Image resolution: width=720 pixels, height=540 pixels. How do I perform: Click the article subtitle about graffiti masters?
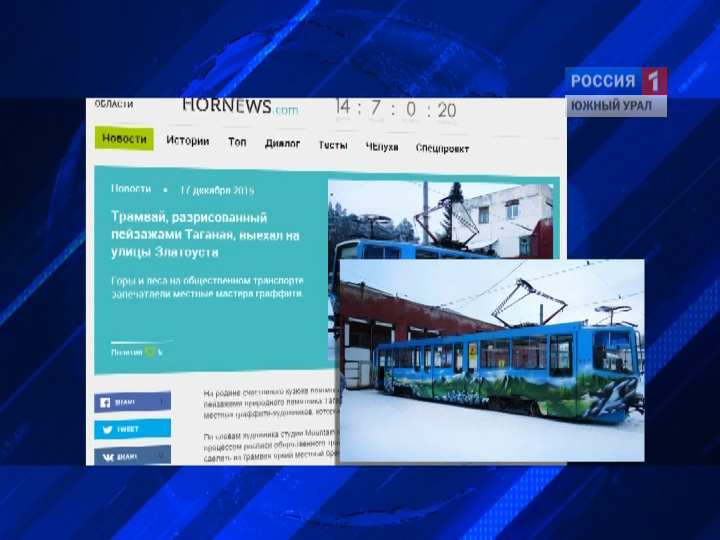pos(206,287)
